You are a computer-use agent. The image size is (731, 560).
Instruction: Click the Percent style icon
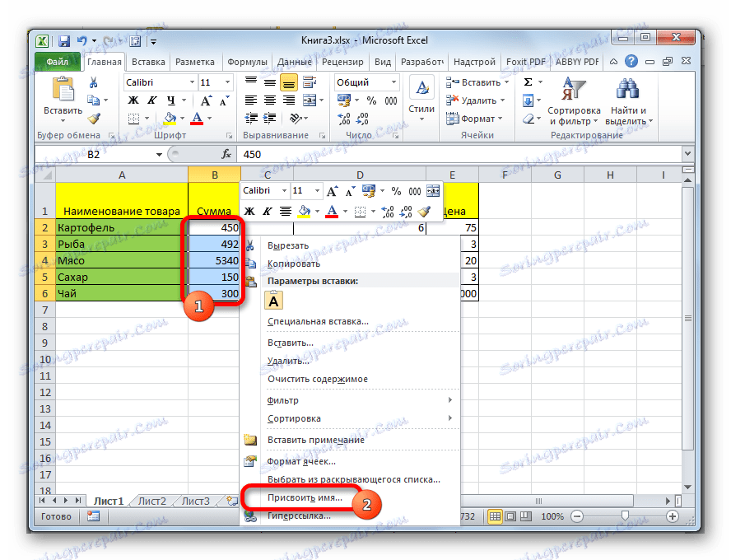tap(371, 100)
